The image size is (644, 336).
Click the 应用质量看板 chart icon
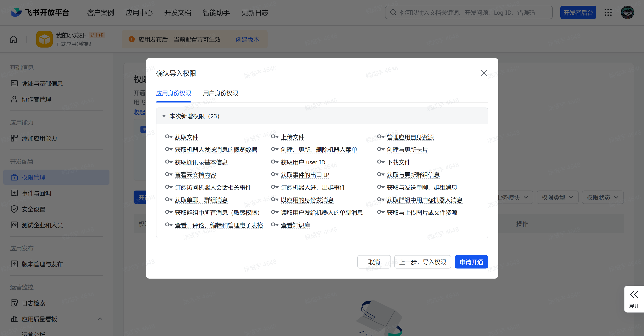click(14, 319)
